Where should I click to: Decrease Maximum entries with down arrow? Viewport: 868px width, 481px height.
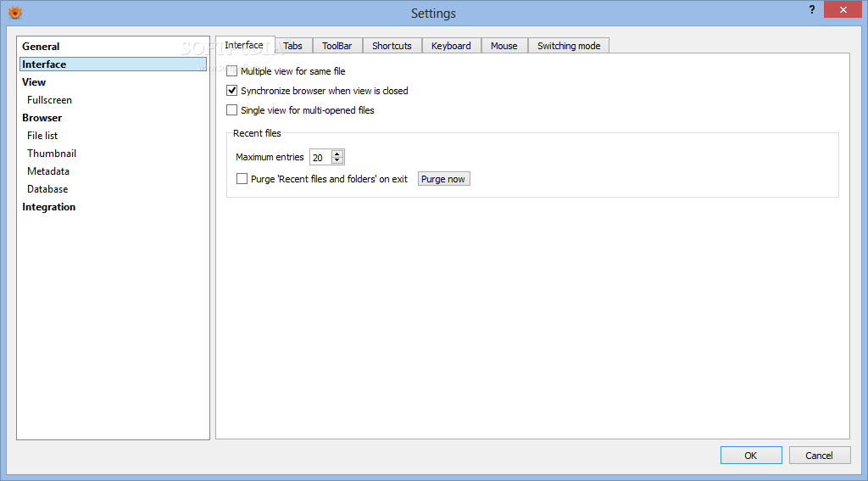click(x=337, y=160)
